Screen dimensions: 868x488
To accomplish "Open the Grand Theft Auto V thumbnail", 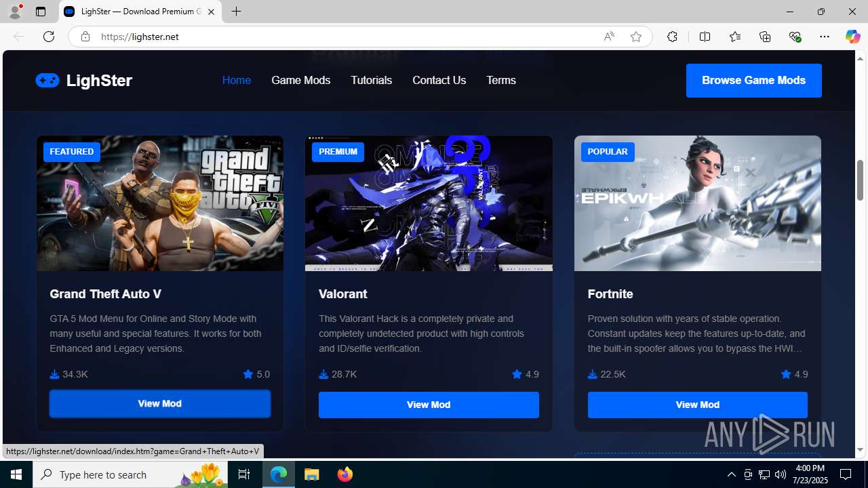I will point(160,203).
